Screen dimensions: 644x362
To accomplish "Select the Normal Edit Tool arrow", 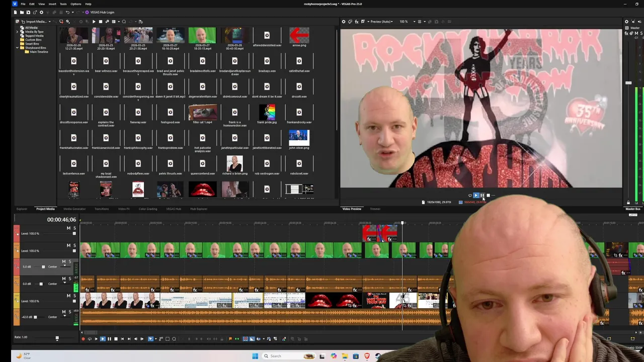I will 150,339.
